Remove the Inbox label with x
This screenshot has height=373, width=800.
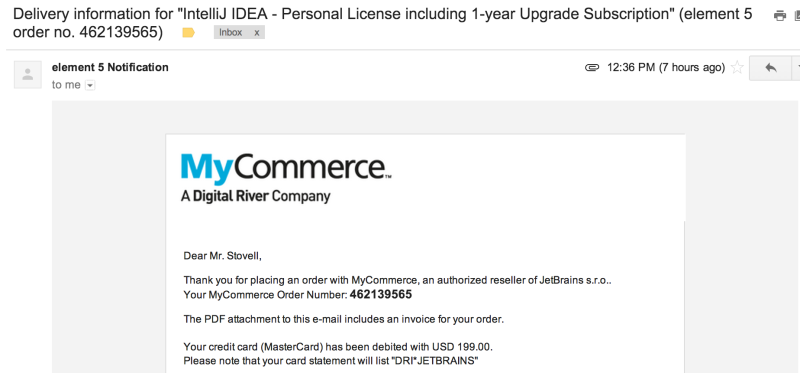pyautogui.click(x=257, y=33)
